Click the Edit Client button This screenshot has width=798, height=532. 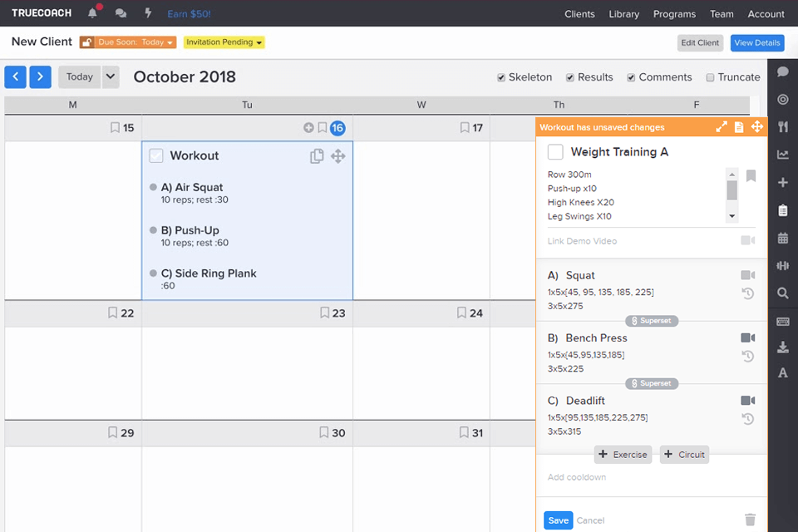pyautogui.click(x=700, y=42)
